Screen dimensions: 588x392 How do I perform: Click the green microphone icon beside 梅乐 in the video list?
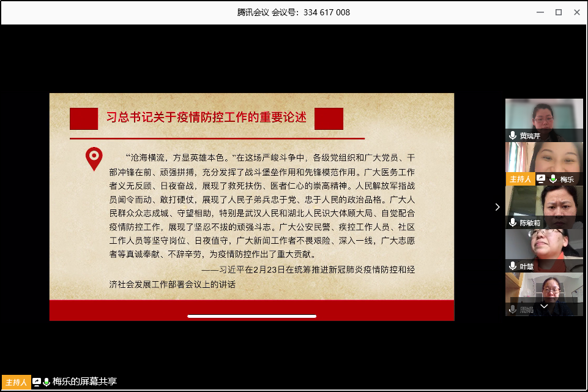553,179
